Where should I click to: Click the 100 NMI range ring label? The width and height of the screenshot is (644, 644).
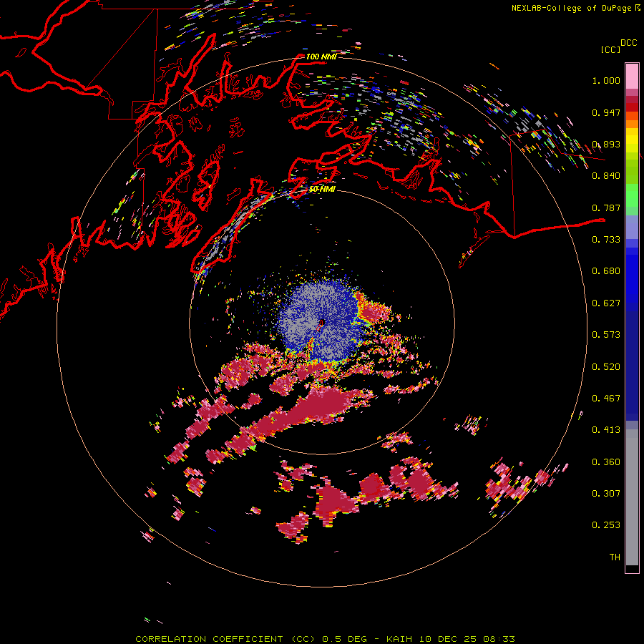tap(321, 57)
